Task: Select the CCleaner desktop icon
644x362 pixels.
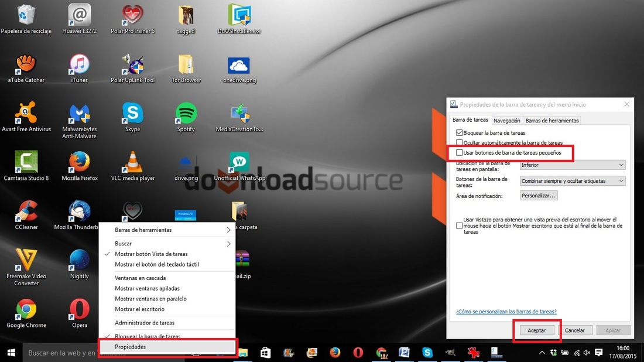Action: coord(26,215)
